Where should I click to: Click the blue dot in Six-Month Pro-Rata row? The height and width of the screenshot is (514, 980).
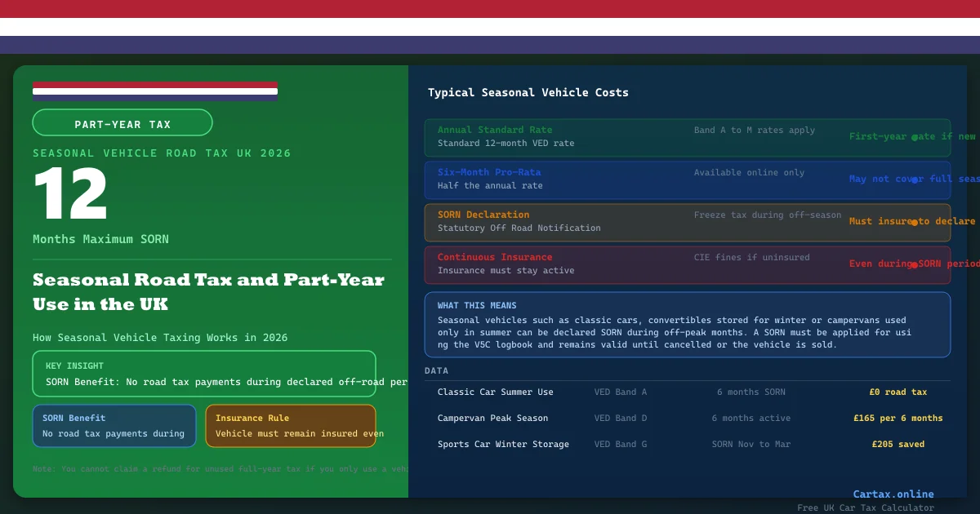(x=915, y=179)
